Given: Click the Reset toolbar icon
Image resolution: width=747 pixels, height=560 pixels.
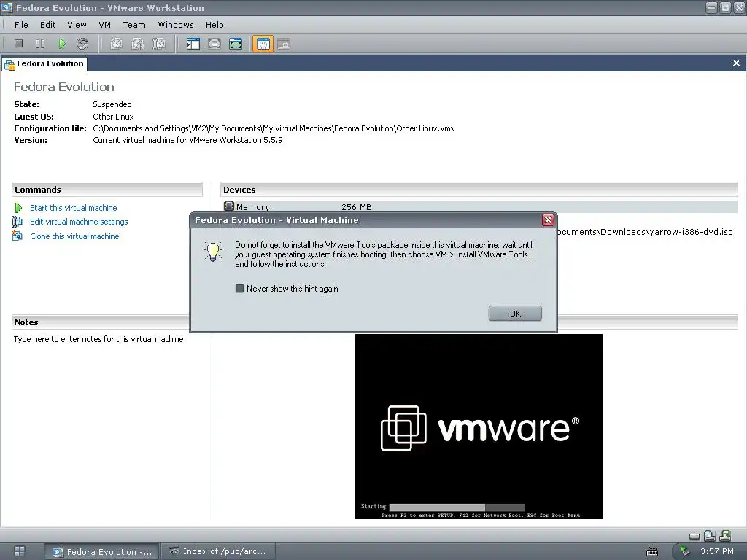Looking at the screenshot, I should (x=82, y=44).
